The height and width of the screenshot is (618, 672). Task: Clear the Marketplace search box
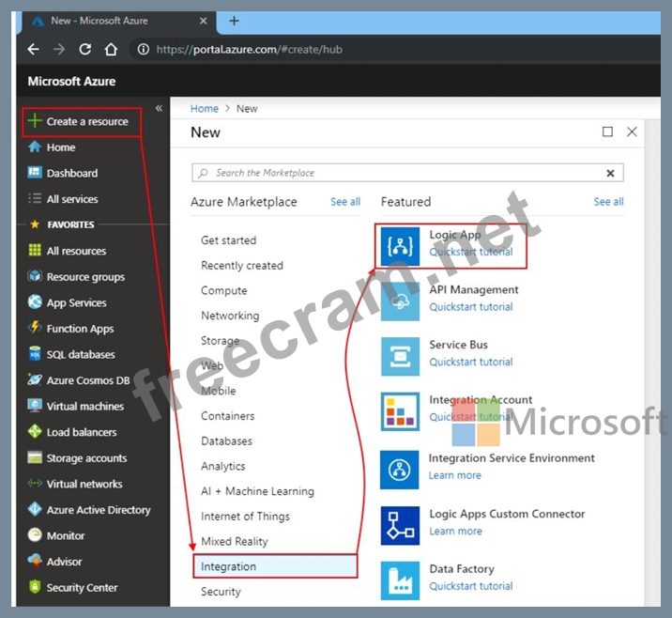tap(610, 173)
